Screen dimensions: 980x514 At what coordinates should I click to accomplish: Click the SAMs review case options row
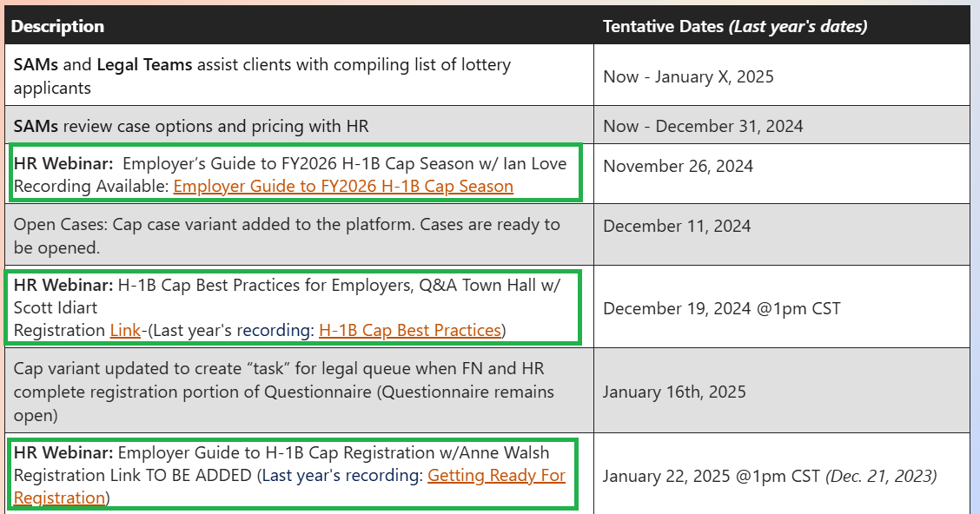300,126
